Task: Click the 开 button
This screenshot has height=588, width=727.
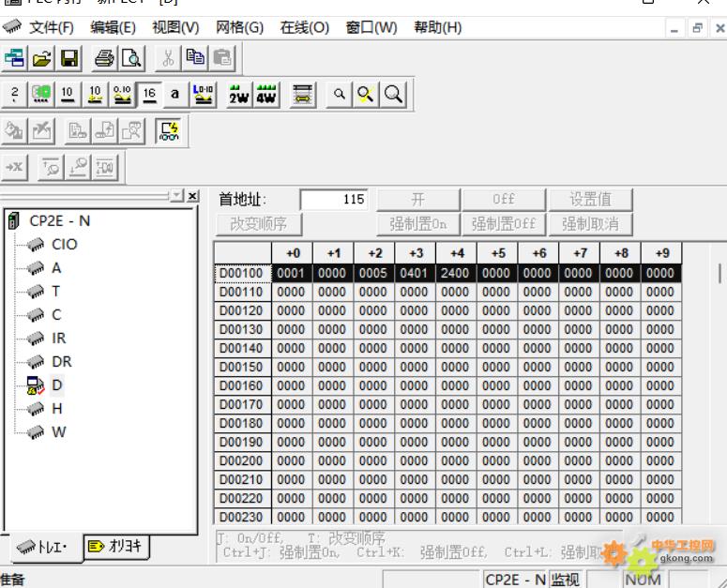Action: click(417, 200)
